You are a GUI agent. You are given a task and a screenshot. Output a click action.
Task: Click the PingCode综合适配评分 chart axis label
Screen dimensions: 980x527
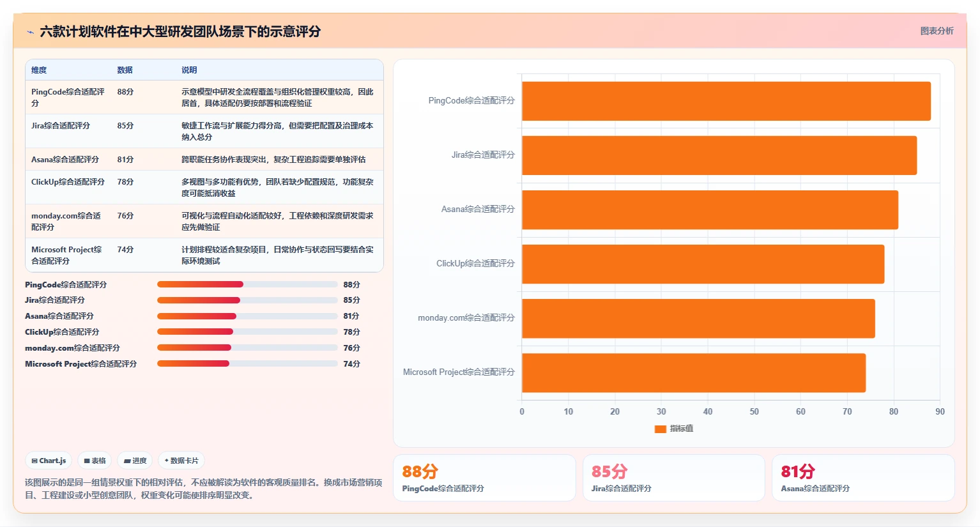(471, 100)
